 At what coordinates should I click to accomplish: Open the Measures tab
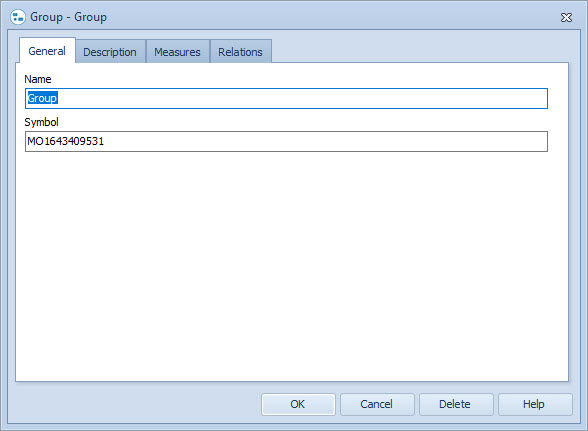click(x=177, y=52)
